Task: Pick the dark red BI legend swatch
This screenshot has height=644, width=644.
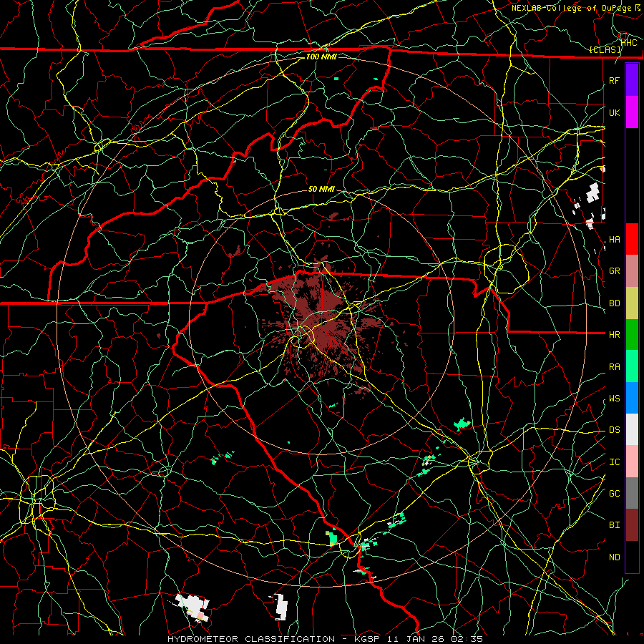Action: click(x=632, y=525)
